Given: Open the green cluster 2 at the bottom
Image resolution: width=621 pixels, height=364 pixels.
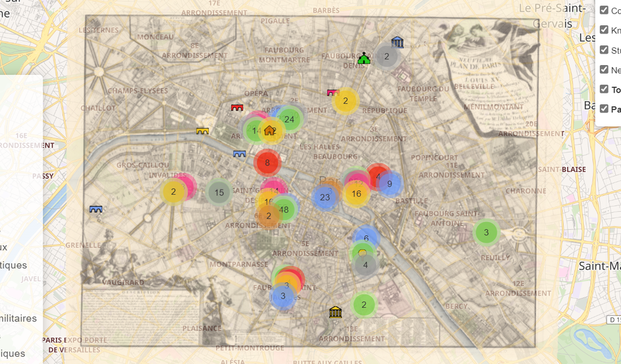Looking at the screenshot, I should 364,305.
